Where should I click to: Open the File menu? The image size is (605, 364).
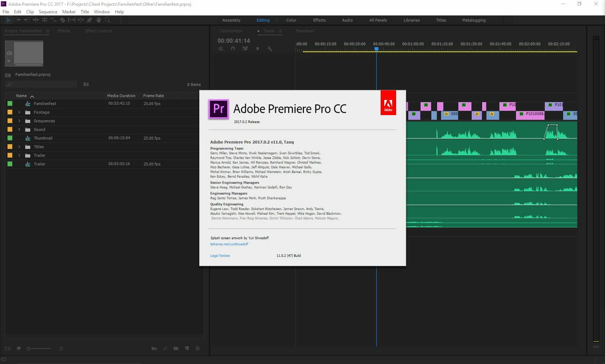click(x=6, y=12)
